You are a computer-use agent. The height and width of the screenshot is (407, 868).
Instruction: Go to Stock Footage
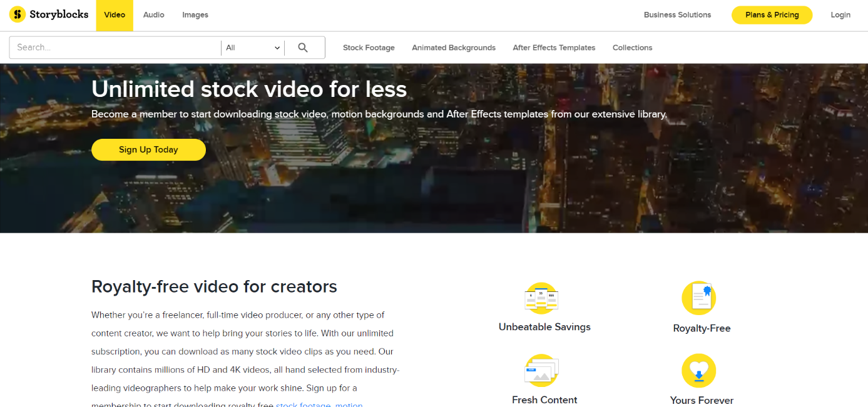pos(369,48)
